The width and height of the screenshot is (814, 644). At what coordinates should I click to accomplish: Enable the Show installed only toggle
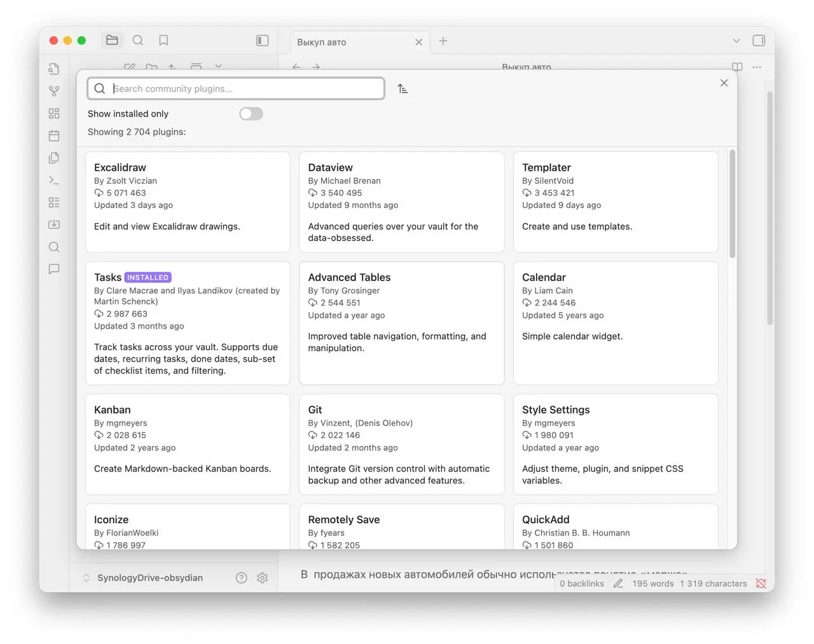point(251,114)
